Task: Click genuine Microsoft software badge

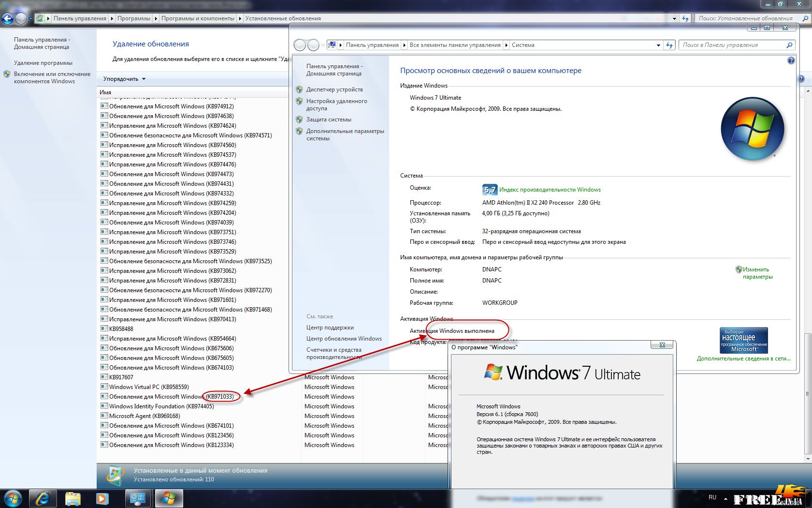Action: pyautogui.click(x=743, y=341)
